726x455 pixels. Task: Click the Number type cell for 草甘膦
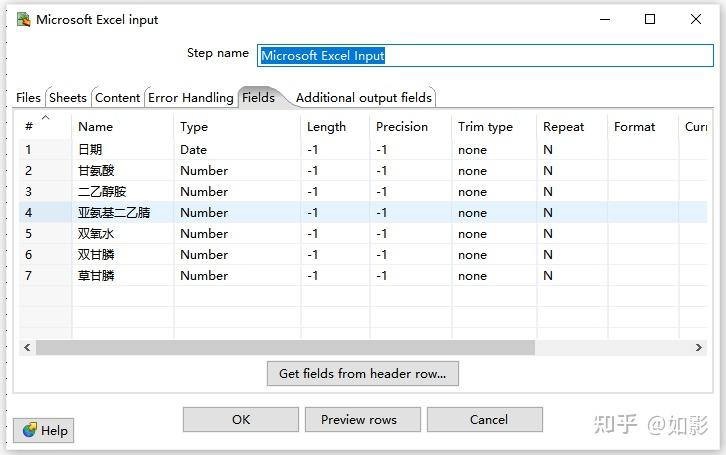[x=238, y=275]
